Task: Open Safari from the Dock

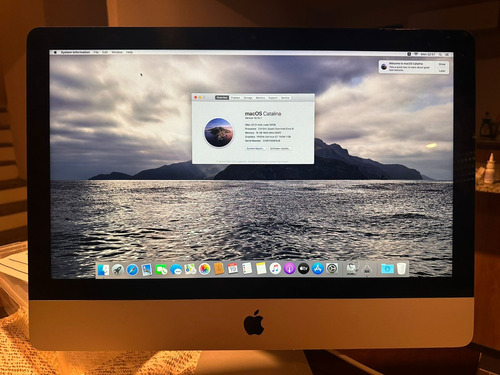Action: [x=132, y=269]
